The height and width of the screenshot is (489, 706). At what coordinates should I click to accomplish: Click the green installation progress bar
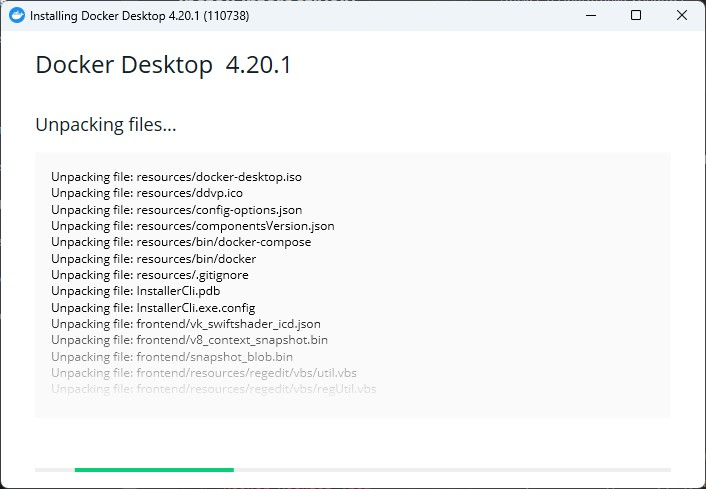point(154,470)
